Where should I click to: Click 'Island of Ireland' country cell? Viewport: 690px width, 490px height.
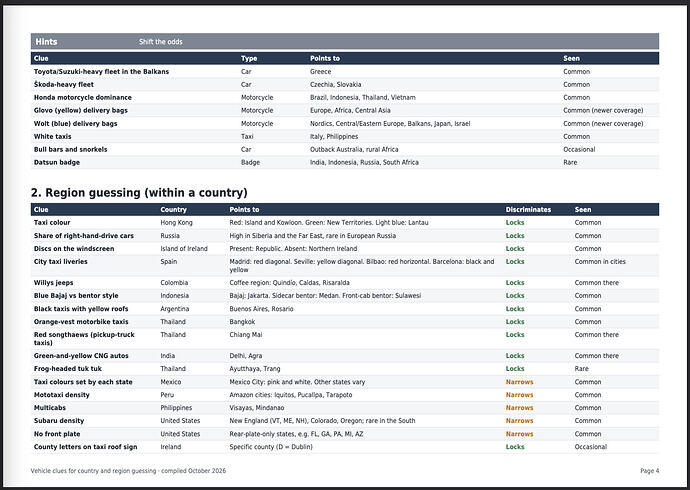point(184,249)
